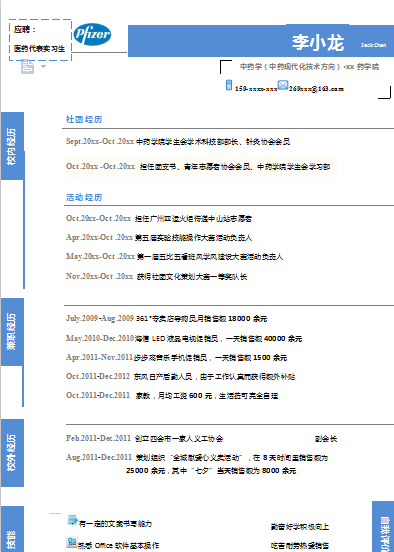The height and width of the screenshot is (552, 394).
Task: Open the paste options clipboard icon
Action: (x=27, y=67)
